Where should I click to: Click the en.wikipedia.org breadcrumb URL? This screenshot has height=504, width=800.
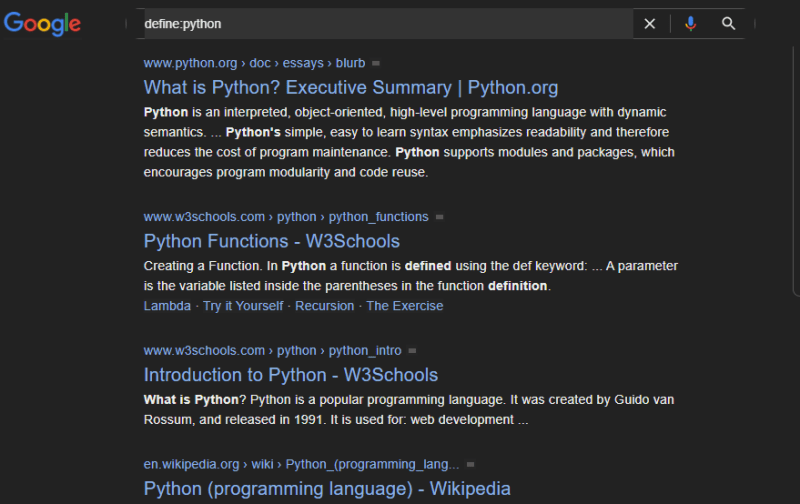[301, 465]
